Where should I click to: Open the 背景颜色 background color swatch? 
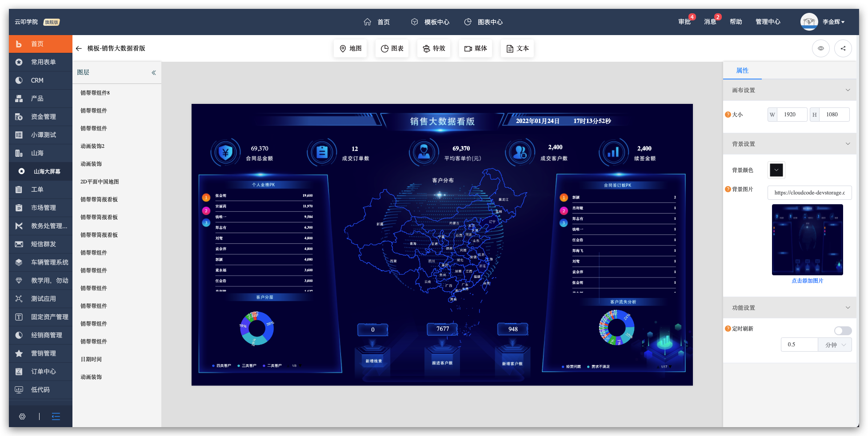pos(776,170)
